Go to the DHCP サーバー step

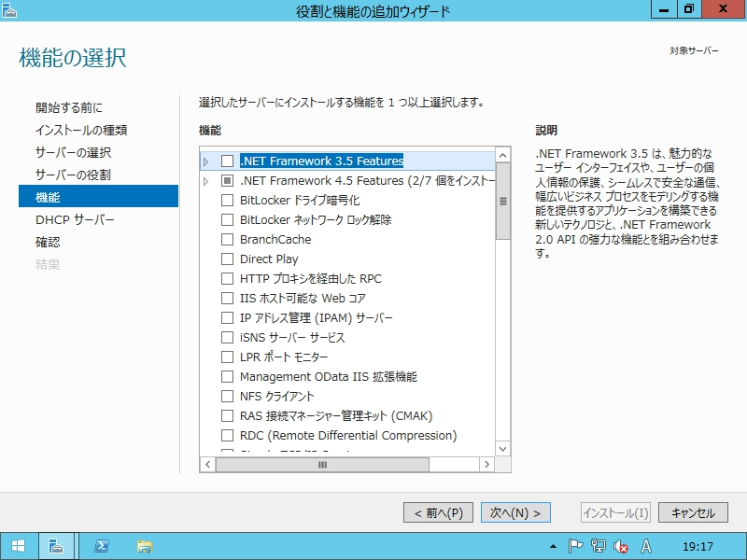click(x=75, y=220)
